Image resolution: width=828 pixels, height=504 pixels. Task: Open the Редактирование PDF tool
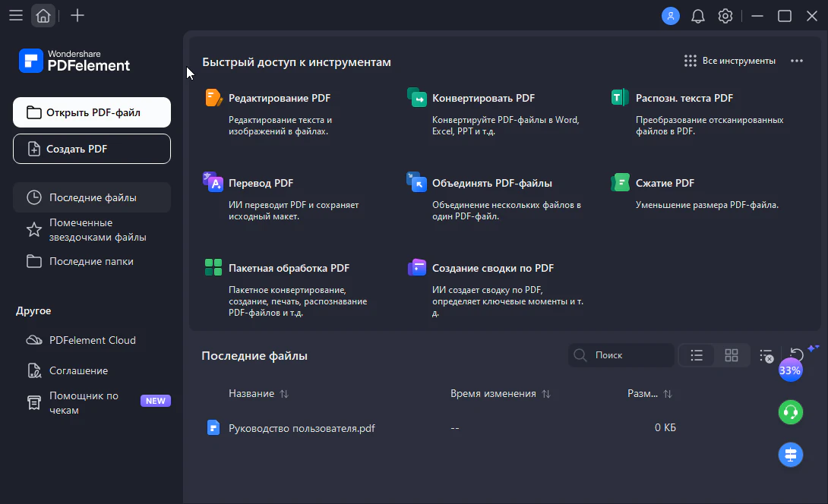(279, 98)
